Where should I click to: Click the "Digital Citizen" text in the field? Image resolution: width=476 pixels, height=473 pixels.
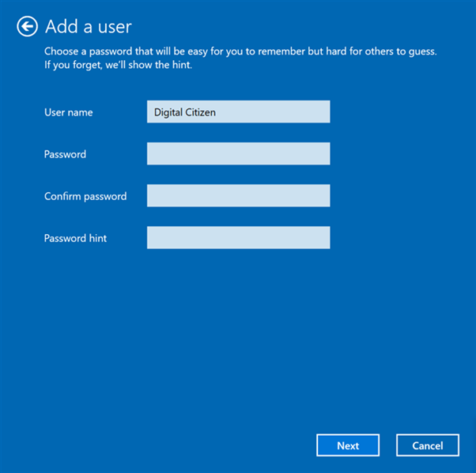pos(184,112)
